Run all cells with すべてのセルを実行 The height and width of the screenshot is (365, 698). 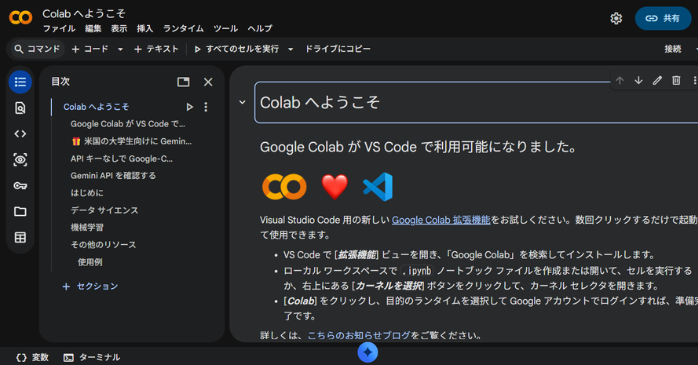237,49
